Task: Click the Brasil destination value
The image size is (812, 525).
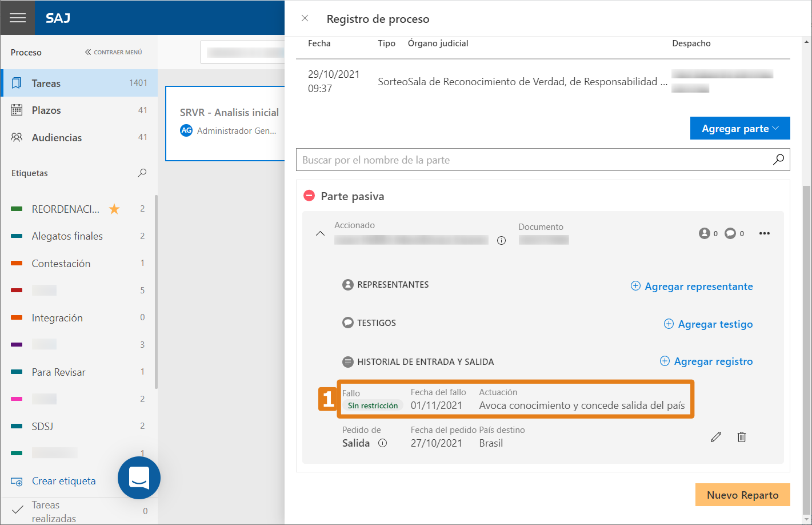Action: pyautogui.click(x=491, y=443)
